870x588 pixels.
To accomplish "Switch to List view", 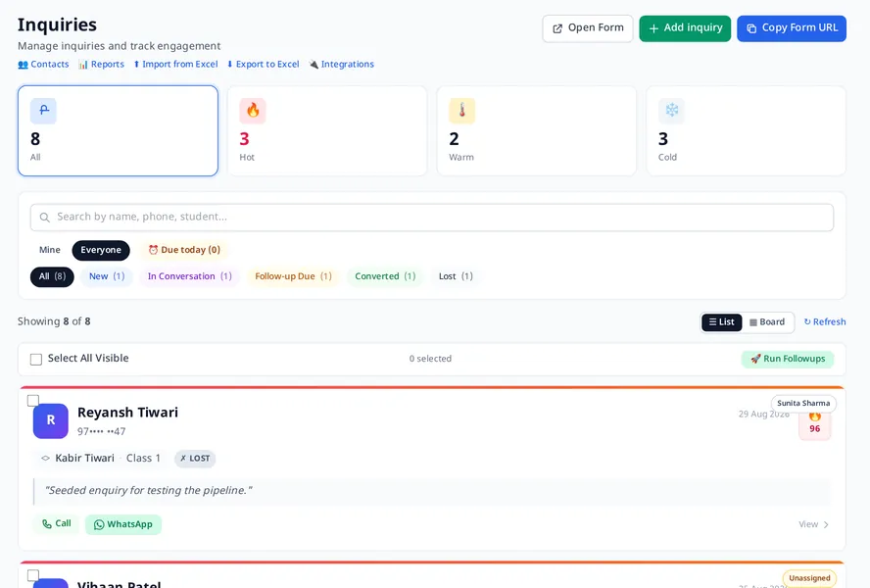I will click(x=721, y=322).
